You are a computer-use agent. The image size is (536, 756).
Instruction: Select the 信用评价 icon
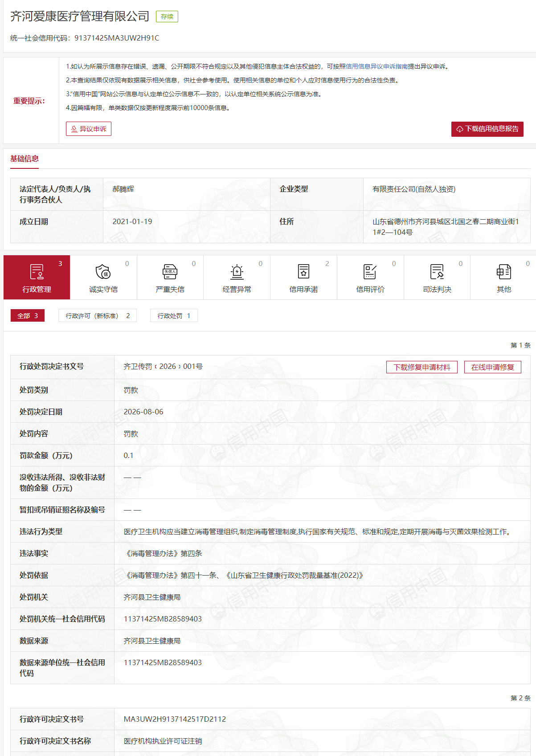pos(370,271)
